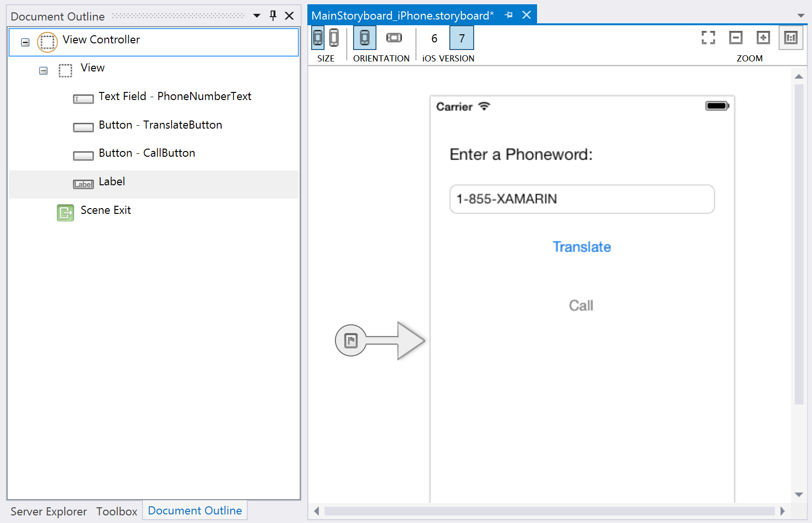
Task: Click the 1-855-XAMARIN text field
Action: [x=582, y=199]
